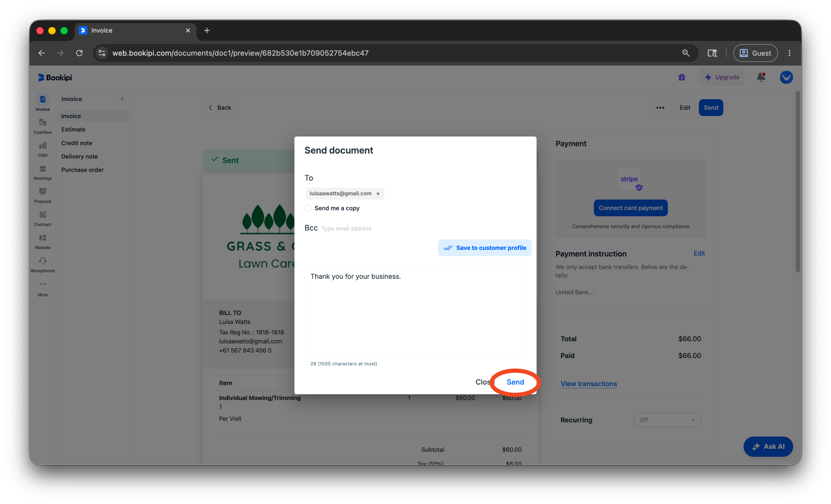831x504 pixels.
Task: Select Invoice in the side menu
Action: click(x=94, y=116)
